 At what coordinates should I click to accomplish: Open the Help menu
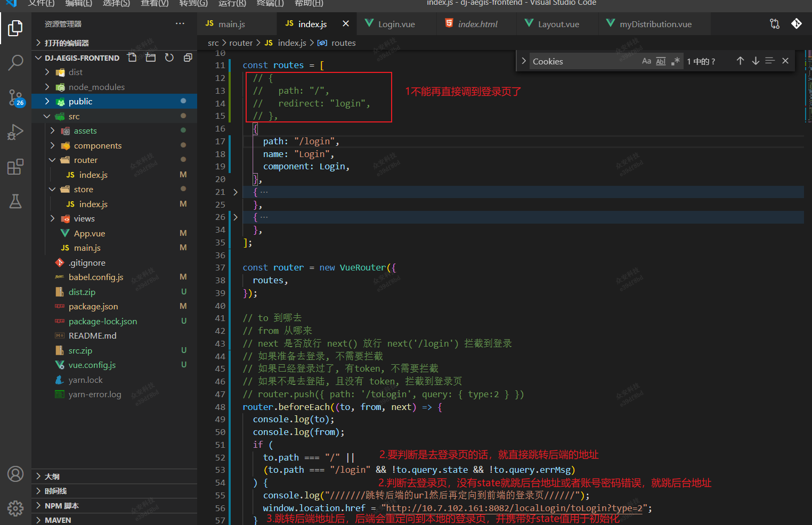[x=309, y=3]
